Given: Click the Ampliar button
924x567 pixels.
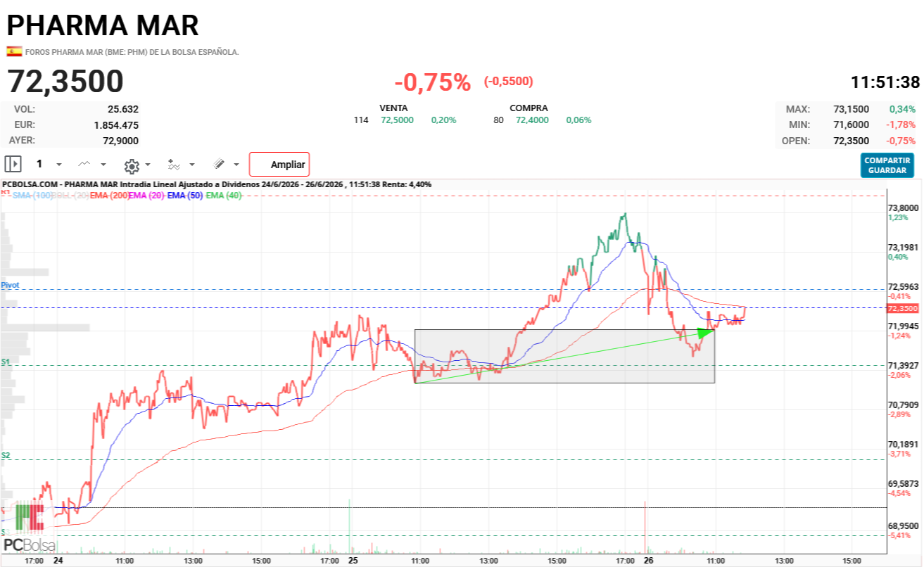Looking at the screenshot, I should point(279,164).
